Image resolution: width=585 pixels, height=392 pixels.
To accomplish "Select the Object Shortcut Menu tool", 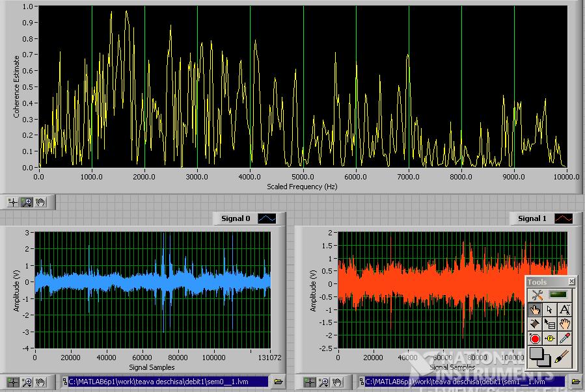I will pos(550,324).
